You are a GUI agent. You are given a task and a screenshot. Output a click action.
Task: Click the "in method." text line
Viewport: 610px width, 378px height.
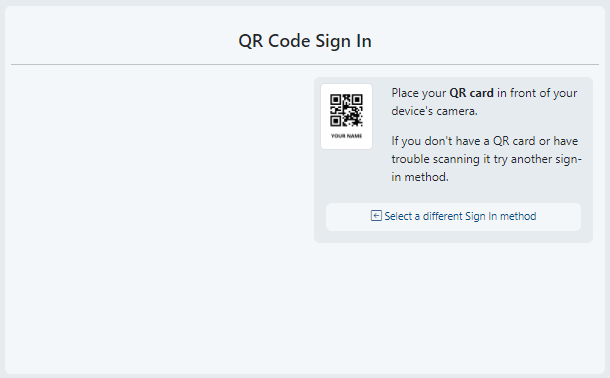click(x=420, y=177)
